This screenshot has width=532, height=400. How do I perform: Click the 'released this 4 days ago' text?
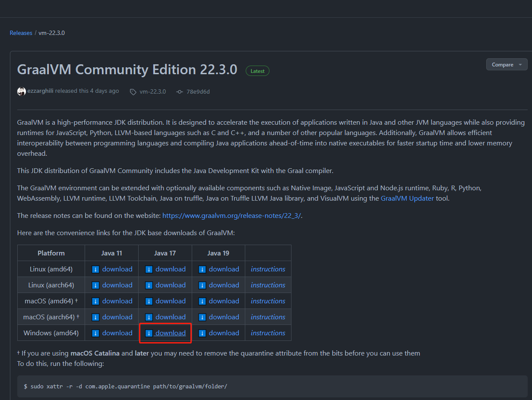click(87, 91)
